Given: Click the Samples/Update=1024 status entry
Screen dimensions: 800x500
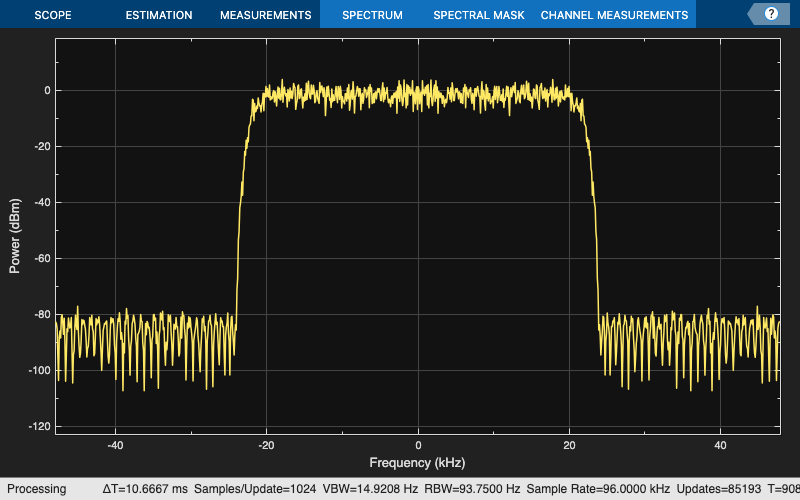Looking at the screenshot, I should pos(255,489).
